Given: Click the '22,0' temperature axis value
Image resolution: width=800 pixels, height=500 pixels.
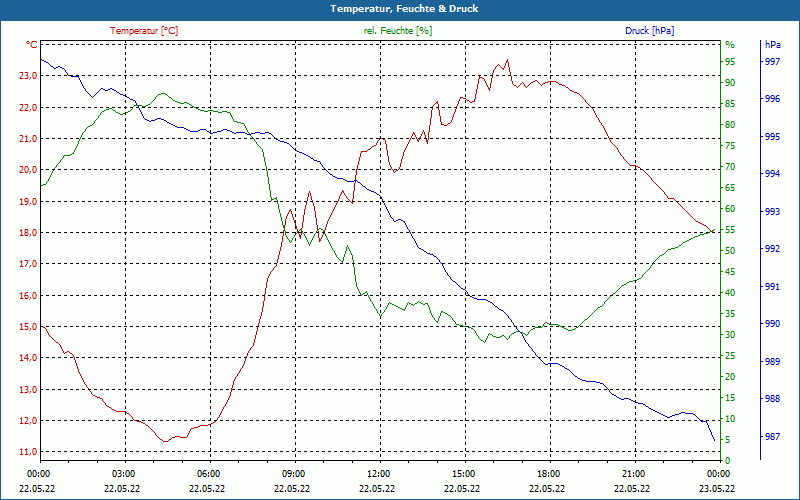Looking at the screenshot, I should click(x=28, y=107).
